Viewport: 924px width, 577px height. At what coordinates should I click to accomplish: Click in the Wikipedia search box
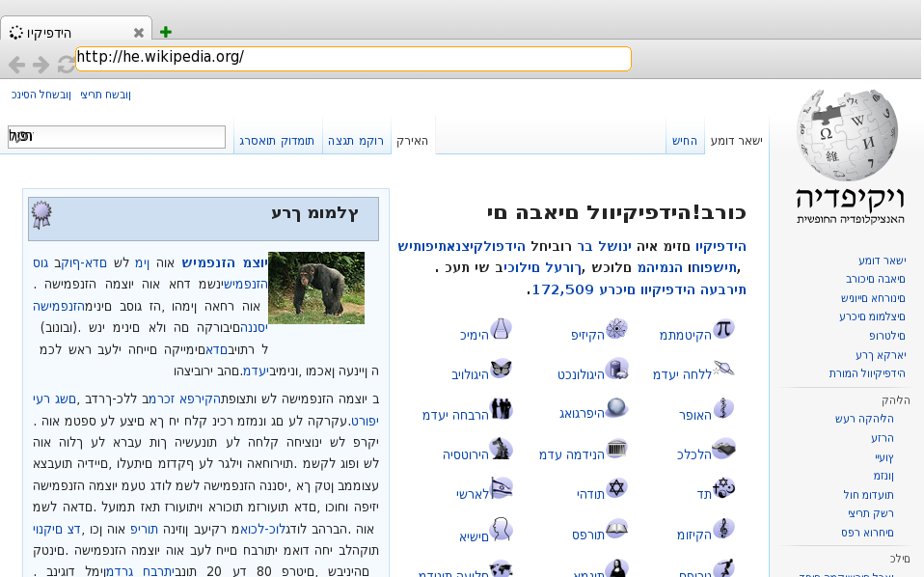117,137
